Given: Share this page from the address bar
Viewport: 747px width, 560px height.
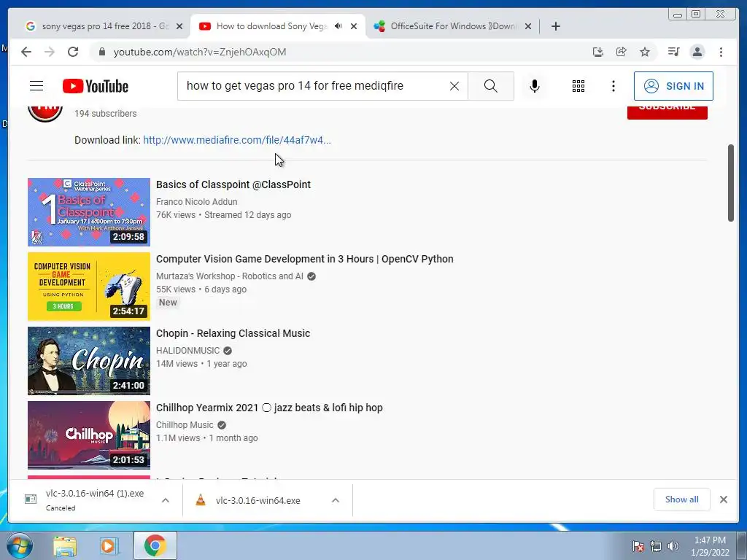Looking at the screenshot, I should [622, 52].
